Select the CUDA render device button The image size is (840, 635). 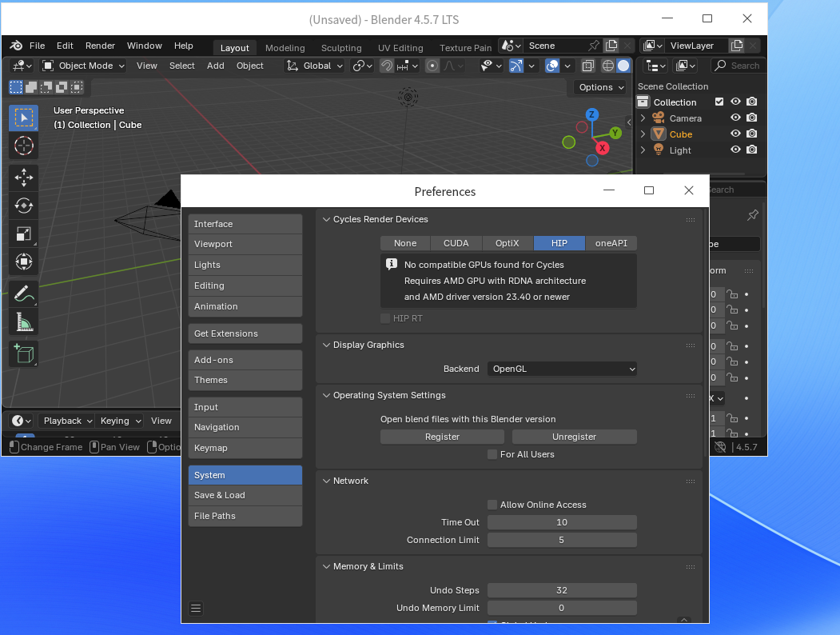tap(456, 243)
